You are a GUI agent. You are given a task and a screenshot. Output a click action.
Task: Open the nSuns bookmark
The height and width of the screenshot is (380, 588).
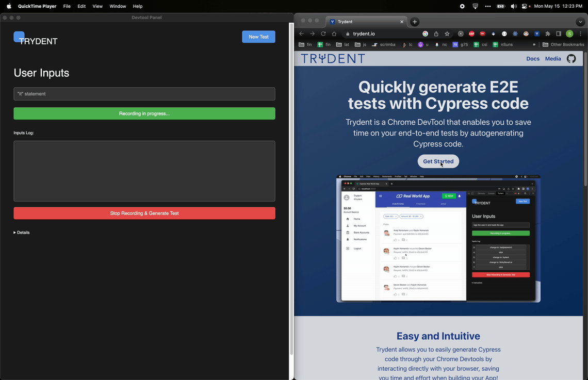pyautogui.click(x=502, y=44)
